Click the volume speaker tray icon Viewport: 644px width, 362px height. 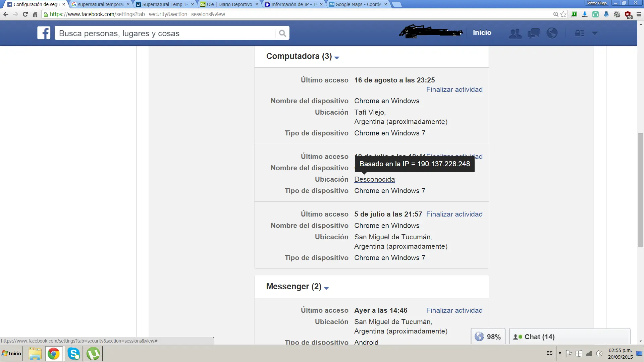coord(599,354)
